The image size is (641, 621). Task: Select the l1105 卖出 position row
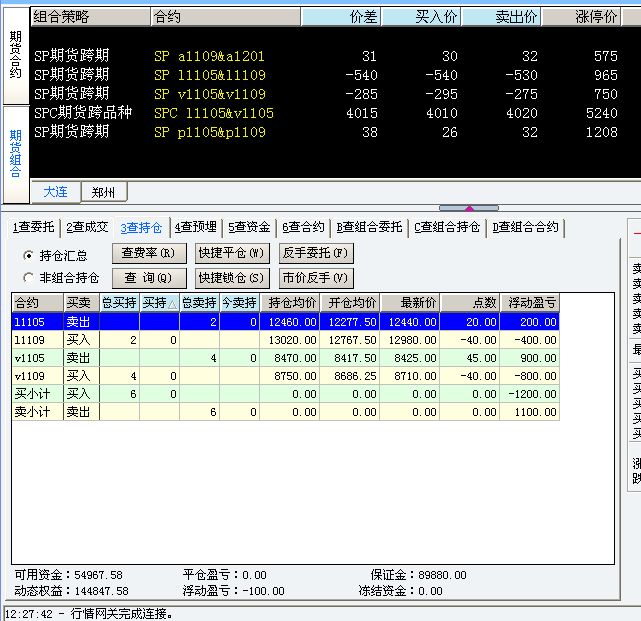(285, 322)
